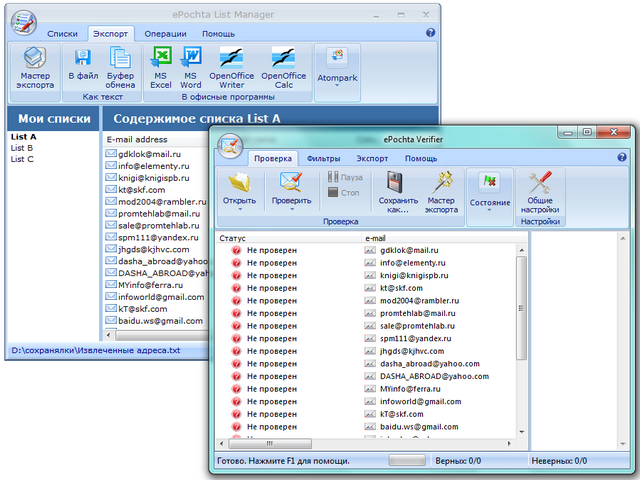Select spm111@yandex.ru in Verifier list
The image size is (640, 480).
[x=416, y=338]
